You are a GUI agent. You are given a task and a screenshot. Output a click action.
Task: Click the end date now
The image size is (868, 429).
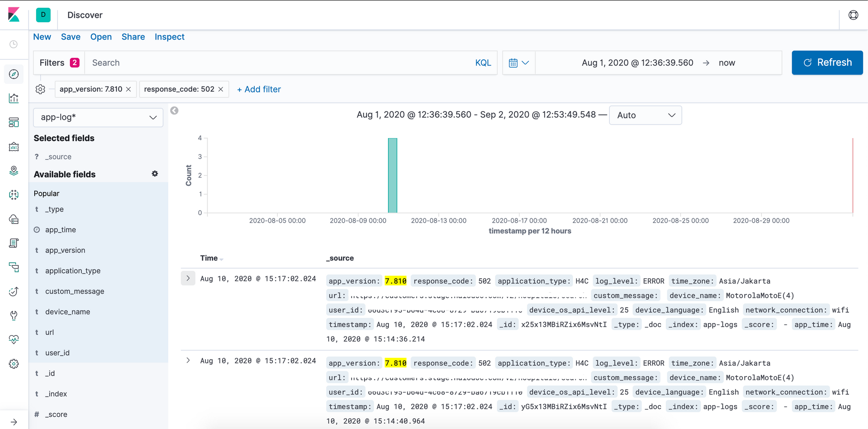coord(727,63)
